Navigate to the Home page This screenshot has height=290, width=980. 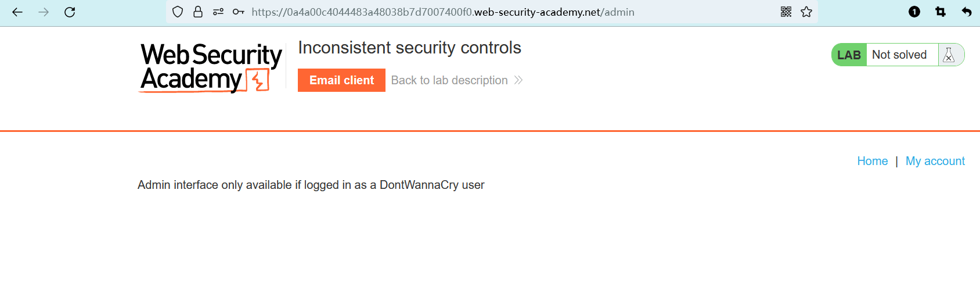(x=872, y=161)
